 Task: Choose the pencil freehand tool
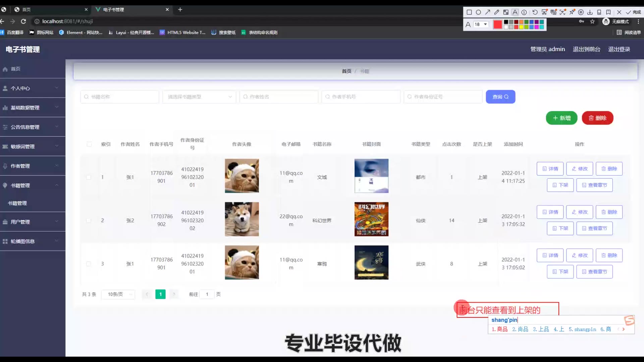(497, 12)
